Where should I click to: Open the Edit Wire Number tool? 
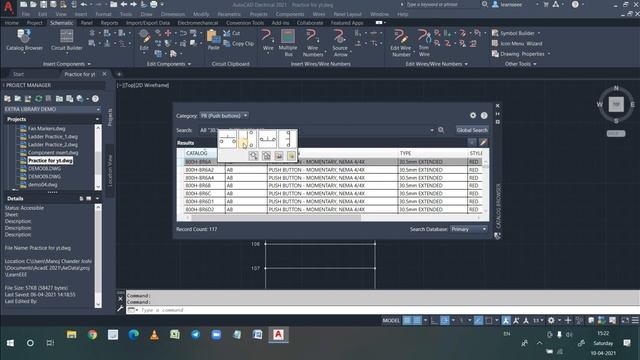pyautogui.click(x=400, y=42)
